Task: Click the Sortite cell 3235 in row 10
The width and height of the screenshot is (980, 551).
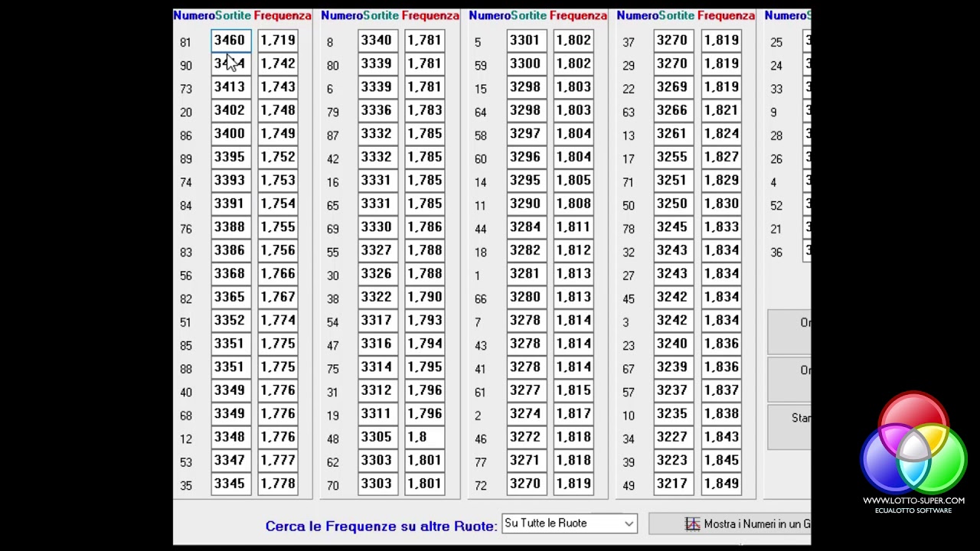Action: coord(674,414)
